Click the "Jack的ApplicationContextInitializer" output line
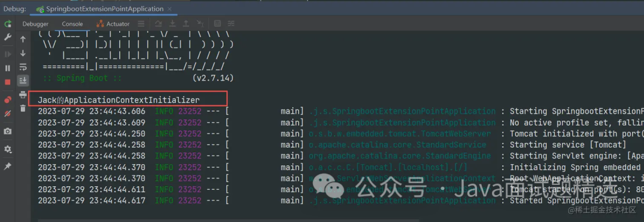This screenshot has width=644, height=222. (x=119, y=100)
